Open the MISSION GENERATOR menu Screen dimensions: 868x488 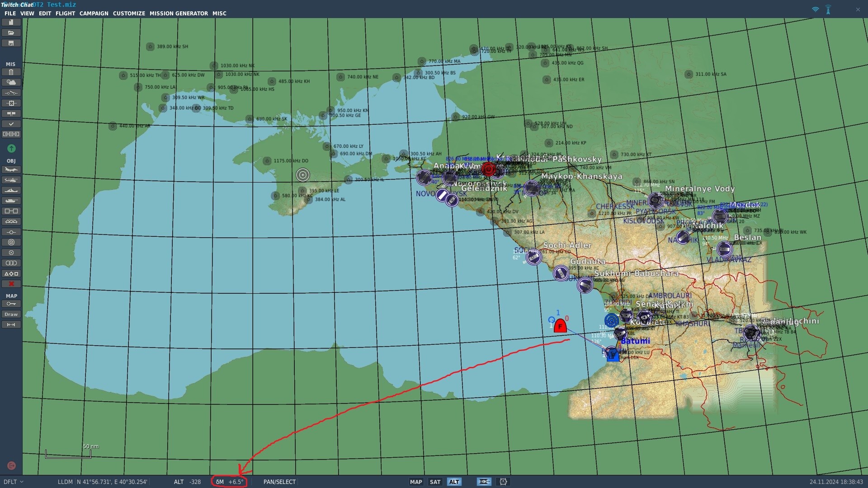(x=179, y=14)
